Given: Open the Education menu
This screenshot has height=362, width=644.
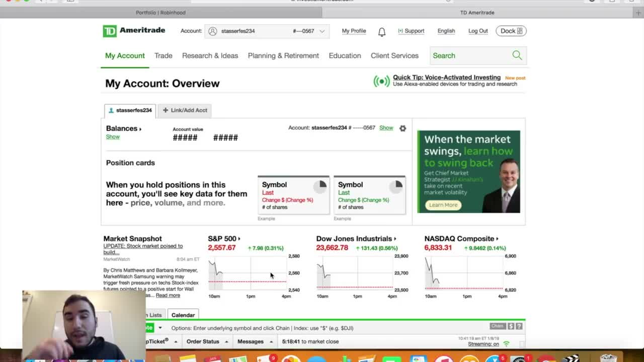Looking at the screenshot, I should click(345, 56).
